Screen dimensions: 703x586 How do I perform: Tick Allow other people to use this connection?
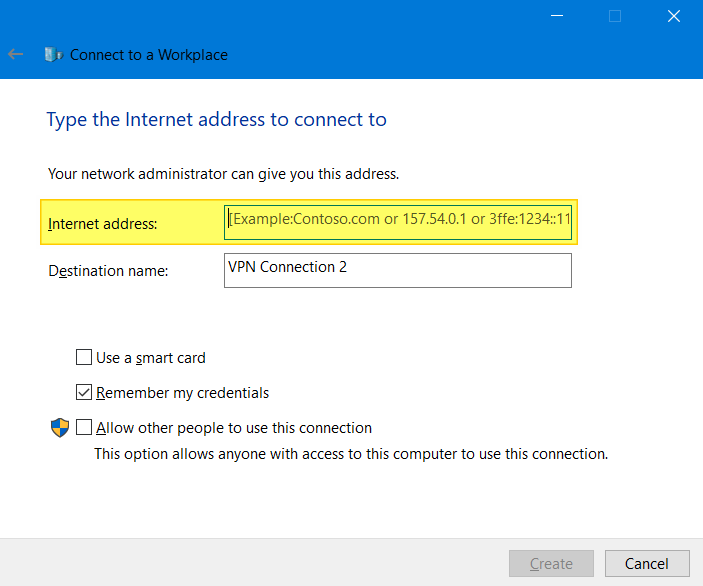pos(84,428)
